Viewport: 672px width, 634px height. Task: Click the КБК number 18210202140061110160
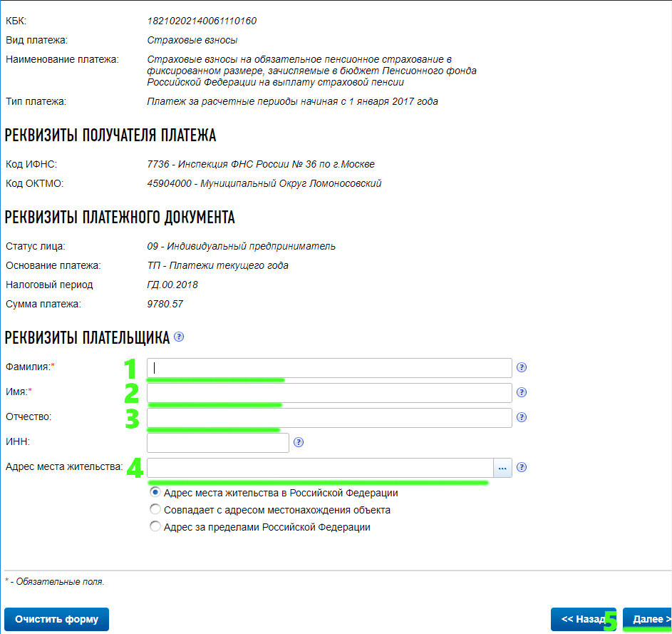tap(202, 21)
